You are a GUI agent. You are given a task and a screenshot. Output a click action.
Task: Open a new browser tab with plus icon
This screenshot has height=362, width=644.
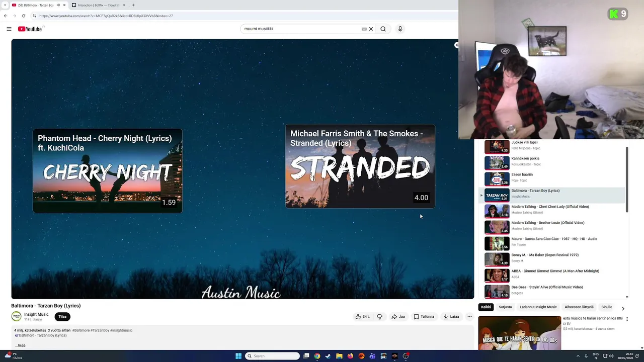(133, 5)
